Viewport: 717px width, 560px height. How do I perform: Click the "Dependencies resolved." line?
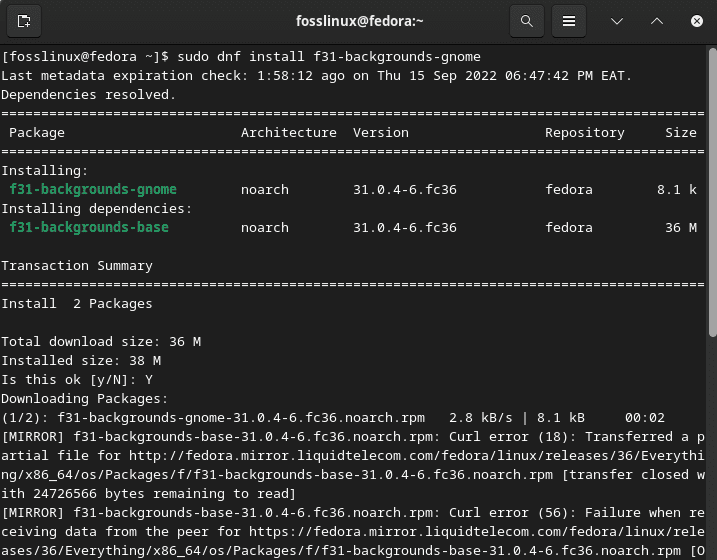(x=89, y=95)
